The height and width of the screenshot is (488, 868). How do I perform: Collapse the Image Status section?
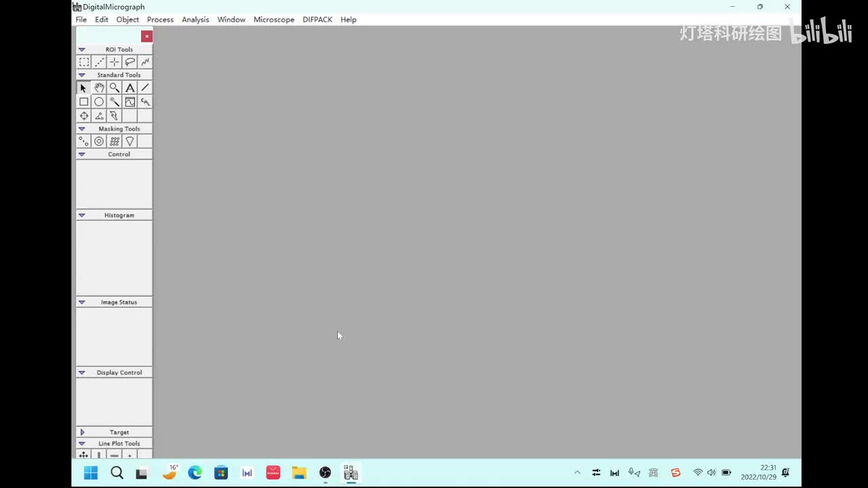[82, 302]
